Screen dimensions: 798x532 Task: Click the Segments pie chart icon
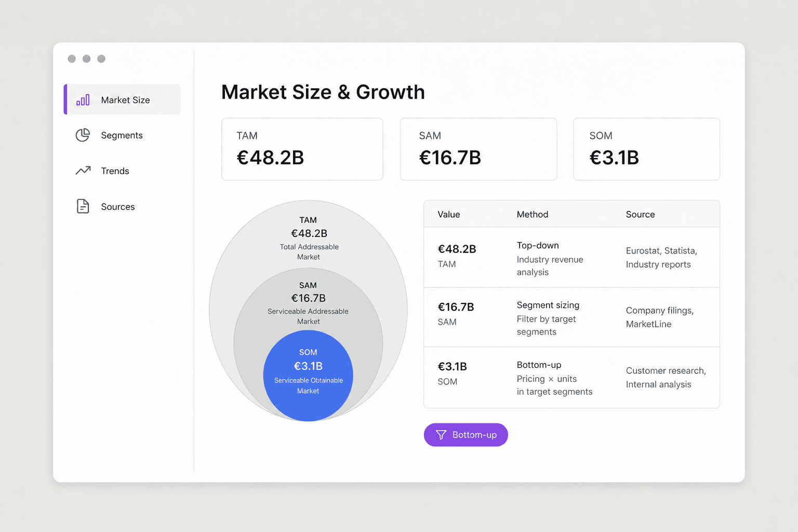83,135
